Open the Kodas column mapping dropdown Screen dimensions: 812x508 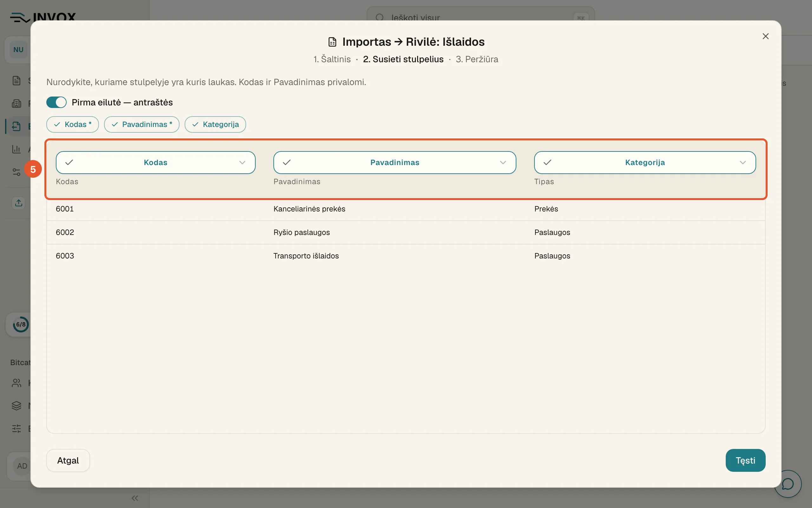155,163
